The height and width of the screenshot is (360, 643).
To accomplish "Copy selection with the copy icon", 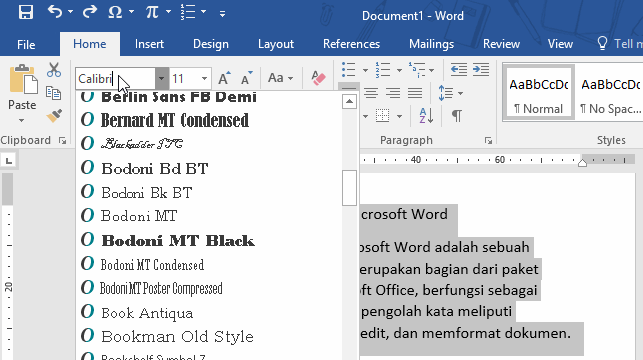I will tap(54, 93).
